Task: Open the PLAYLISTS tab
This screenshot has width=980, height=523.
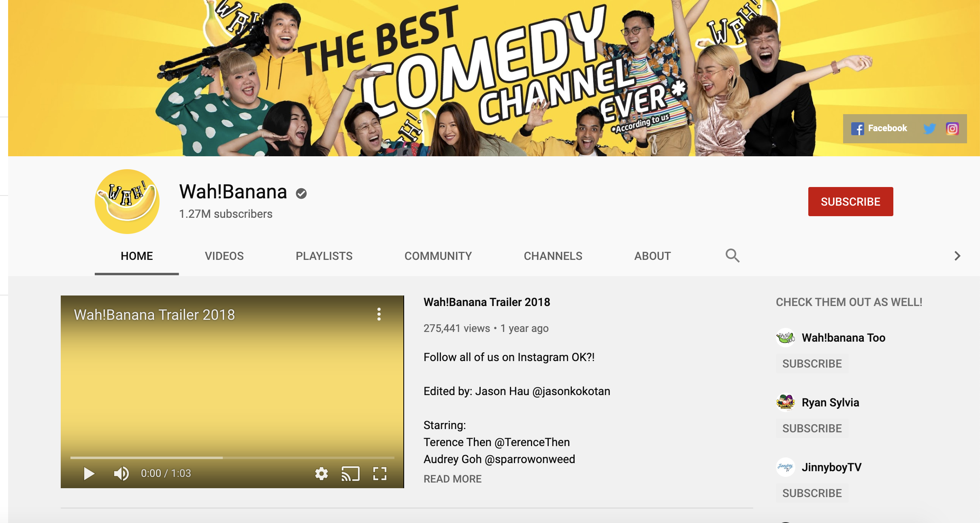Action: 324,256
